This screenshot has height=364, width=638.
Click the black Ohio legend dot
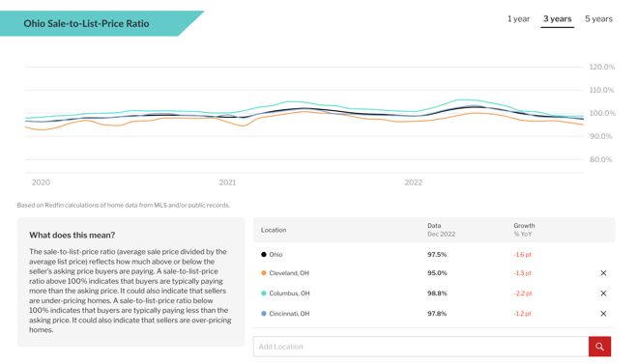coord(264,255)
